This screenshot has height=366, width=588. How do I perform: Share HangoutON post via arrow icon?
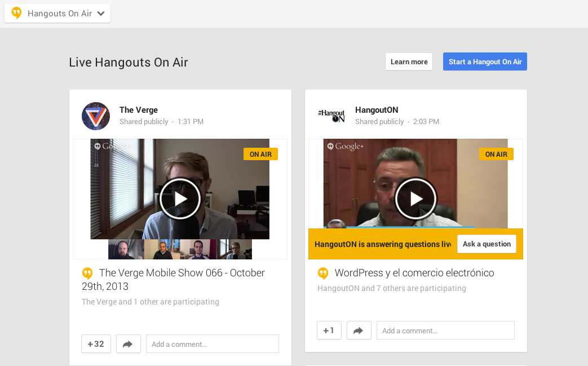click(x=359, y=330)
